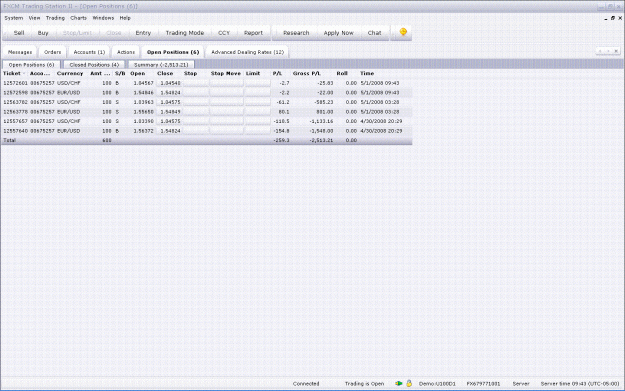Click close price 1.04540 for ticket 12572601

point(170,83)
